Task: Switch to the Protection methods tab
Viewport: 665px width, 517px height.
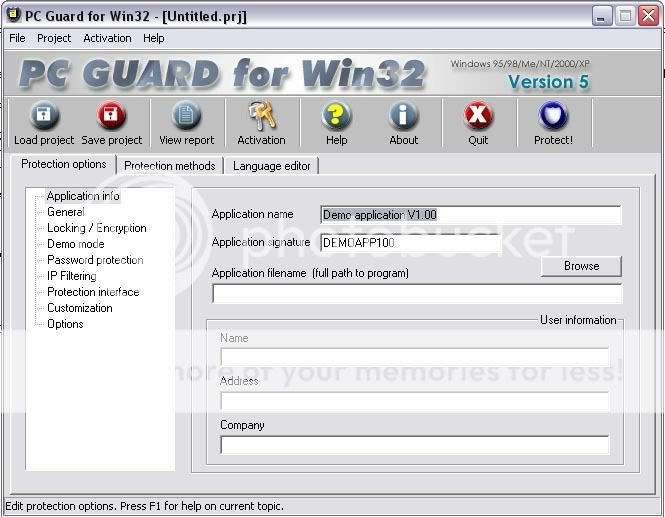Action: [x=170, y=166]
